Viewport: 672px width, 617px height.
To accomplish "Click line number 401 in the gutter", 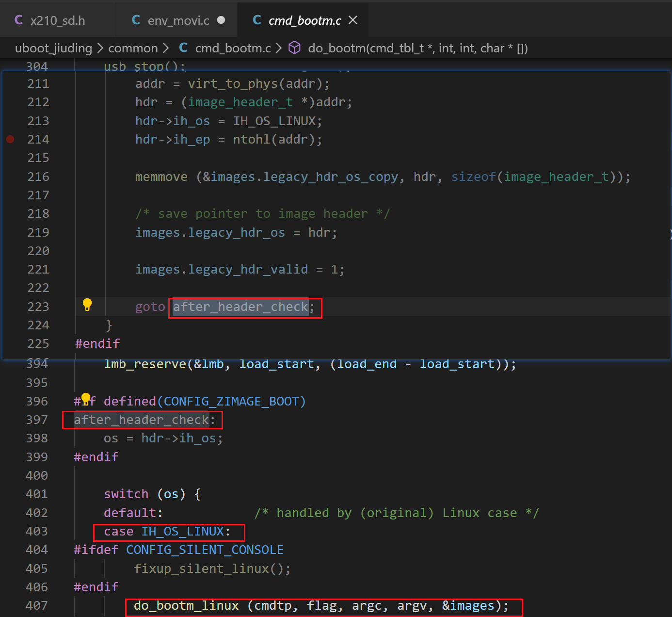I will tap(37, 494).
